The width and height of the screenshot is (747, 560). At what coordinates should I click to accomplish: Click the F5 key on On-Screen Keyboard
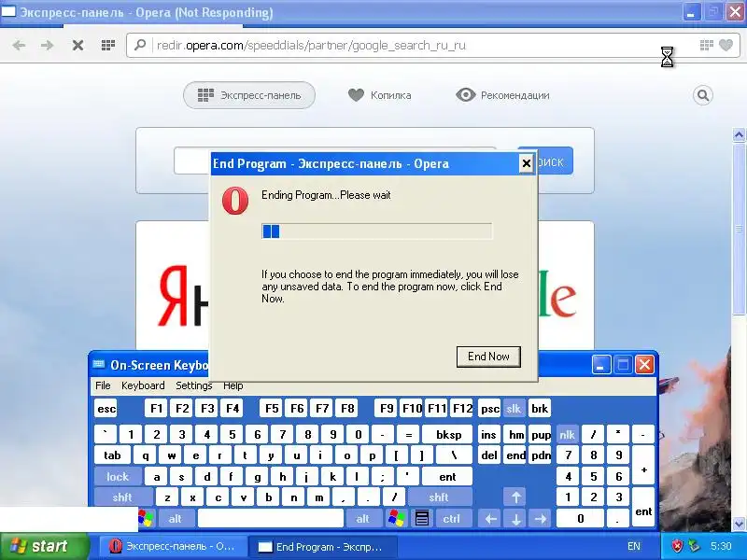pyautogui.click(x=272, y=409)
